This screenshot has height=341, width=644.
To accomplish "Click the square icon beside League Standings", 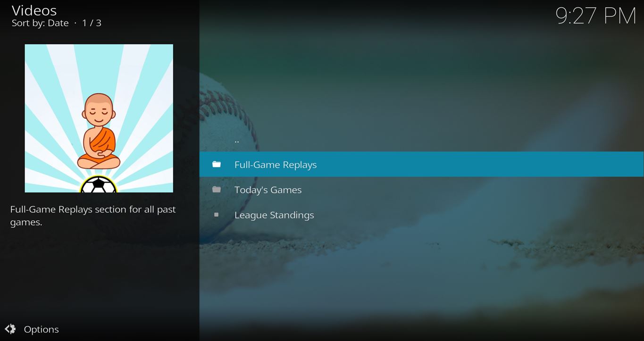I will pyautogui.click(x=217, y=215).
